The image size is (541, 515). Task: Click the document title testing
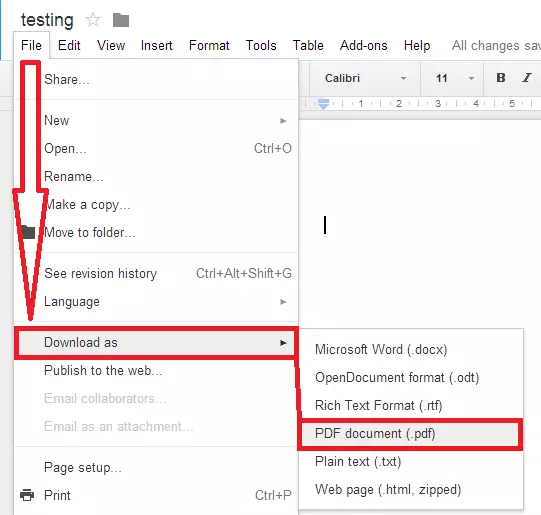tap(47, 20)
